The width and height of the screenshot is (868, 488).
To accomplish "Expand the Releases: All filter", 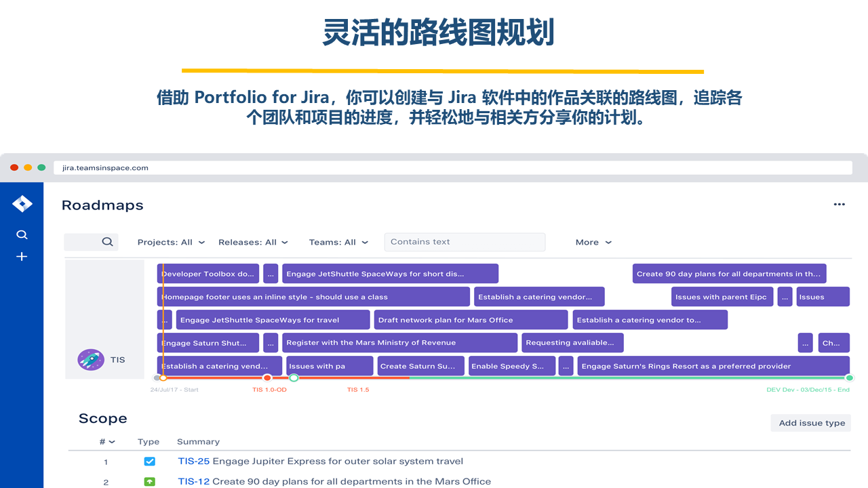I will 253,242.
